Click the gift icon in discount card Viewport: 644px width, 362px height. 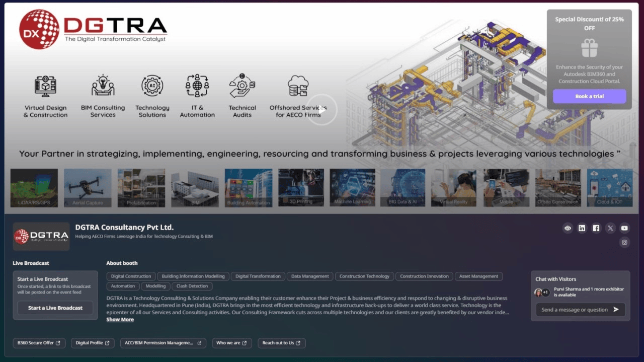point(589,49)
